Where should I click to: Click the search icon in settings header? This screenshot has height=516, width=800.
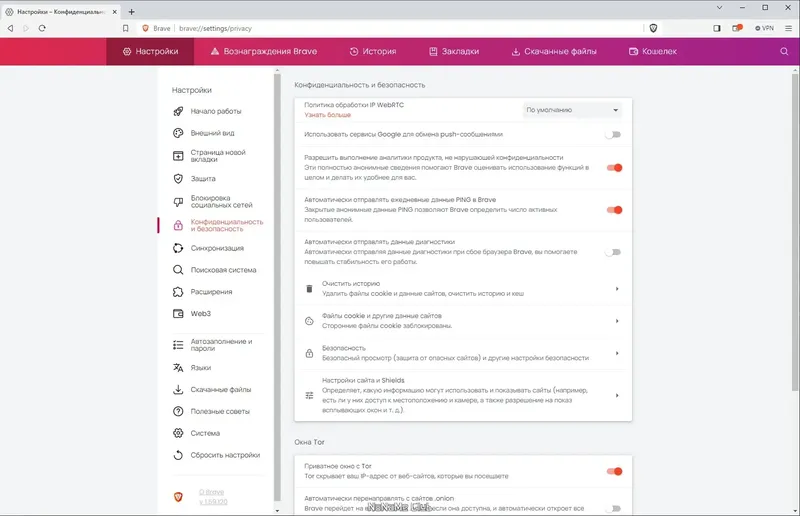point(784,51)
